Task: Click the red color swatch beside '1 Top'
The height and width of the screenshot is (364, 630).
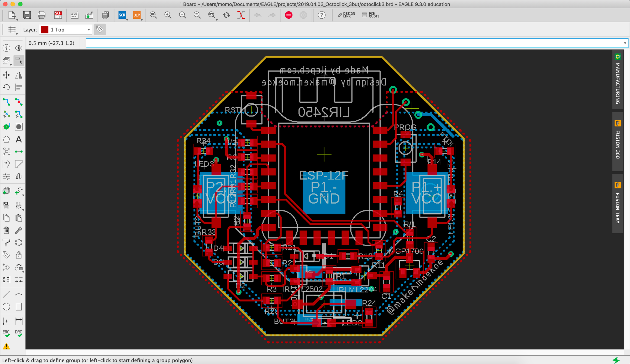Action: click(x=45, y=29)
